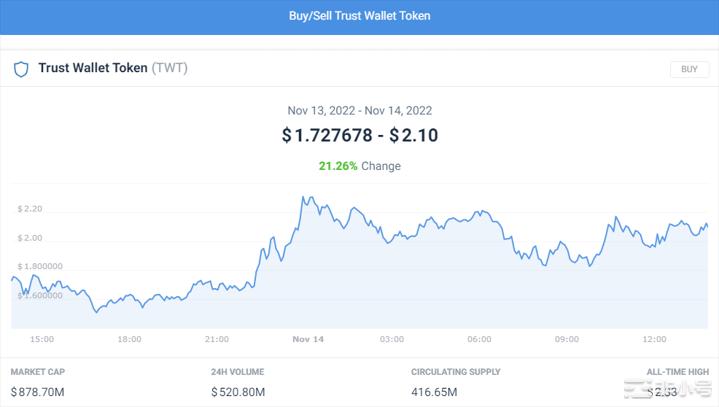
Task: Click the 12:00 time axis marker
Action: (653, 340)
